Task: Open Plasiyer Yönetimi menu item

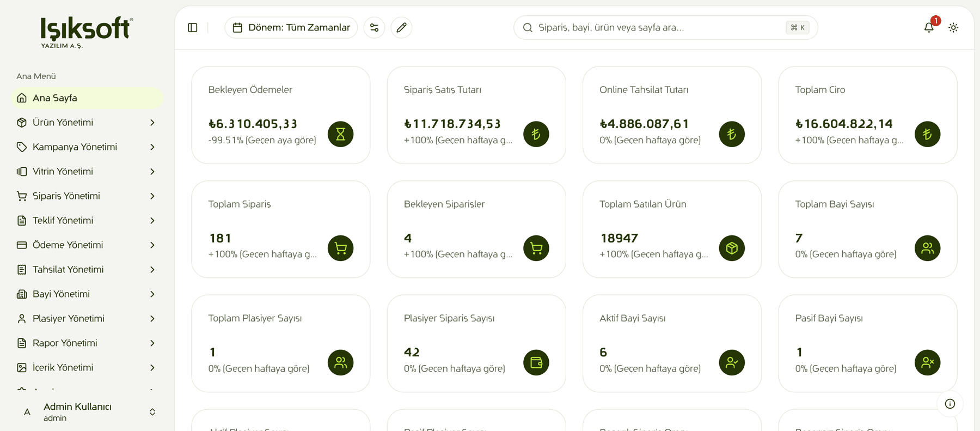Action: tap(87, 319)
